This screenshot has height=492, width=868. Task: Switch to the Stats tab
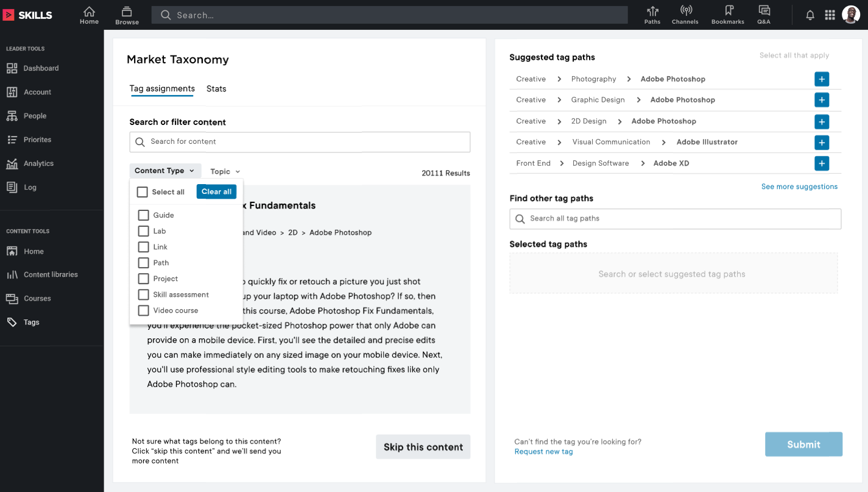click(x=216, y=89)
